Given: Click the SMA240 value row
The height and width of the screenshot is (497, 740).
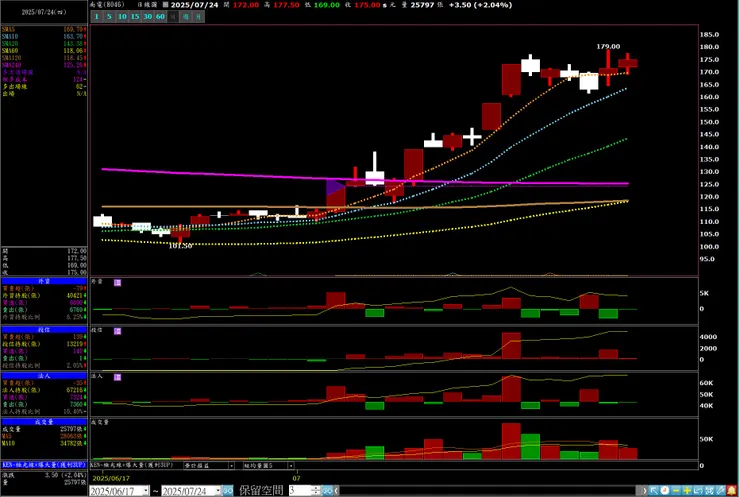Looking at the screenshot, I should coord(44,65).
